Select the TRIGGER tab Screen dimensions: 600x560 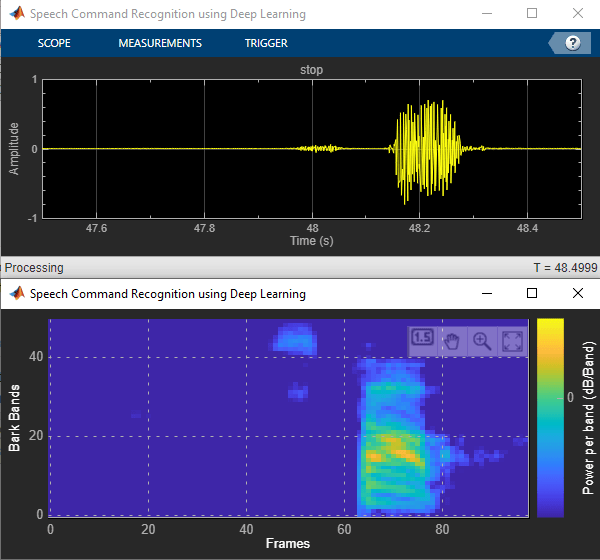coord(266,43)
